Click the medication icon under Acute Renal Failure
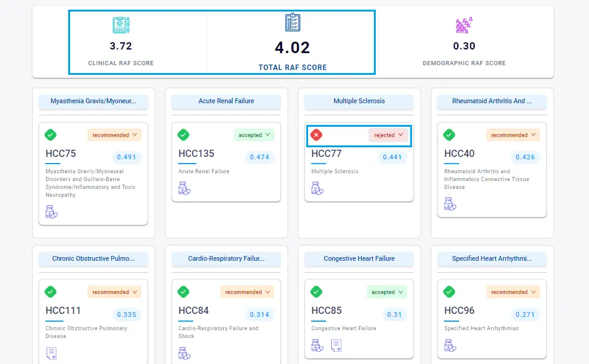 (x=184, y=188)
